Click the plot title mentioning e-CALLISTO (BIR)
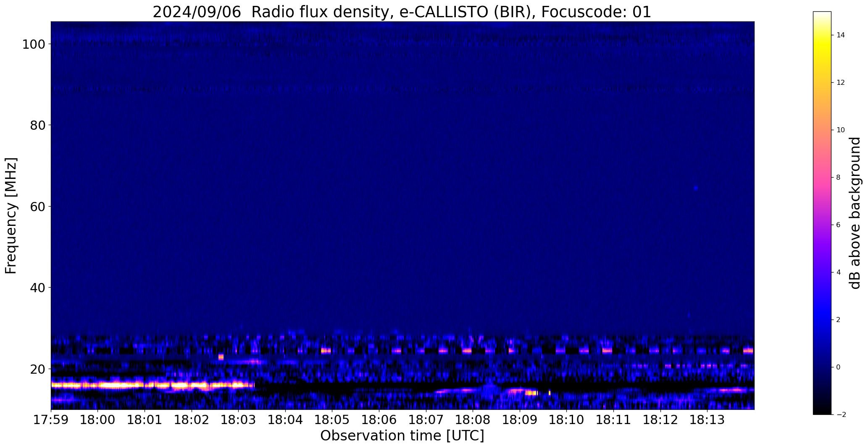The height and width of the screenshot is (448, 868). tap(402, 12)
